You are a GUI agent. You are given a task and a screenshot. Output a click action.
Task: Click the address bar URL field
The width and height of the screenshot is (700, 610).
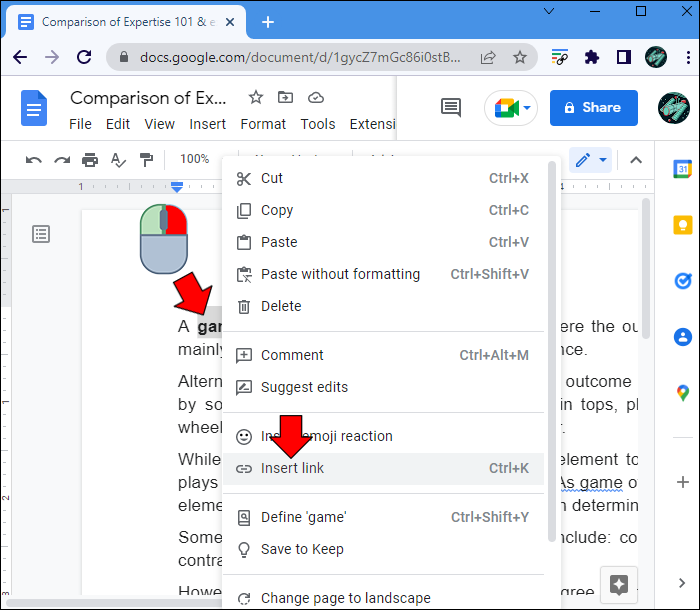tap(300, 57)
